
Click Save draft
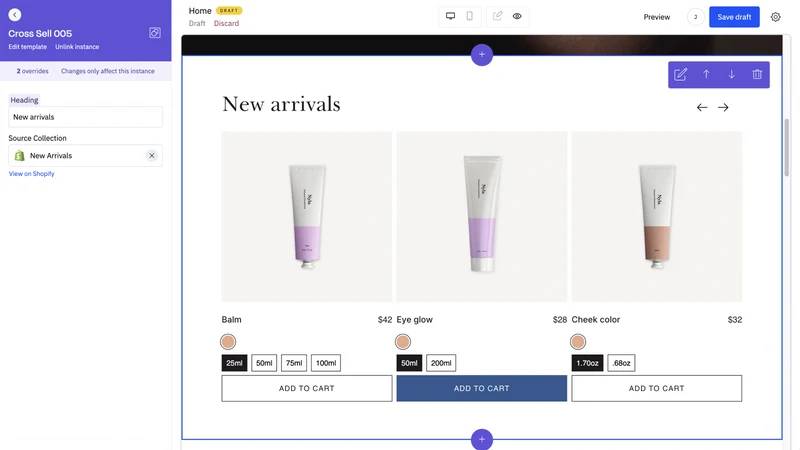tap(734, 17)
